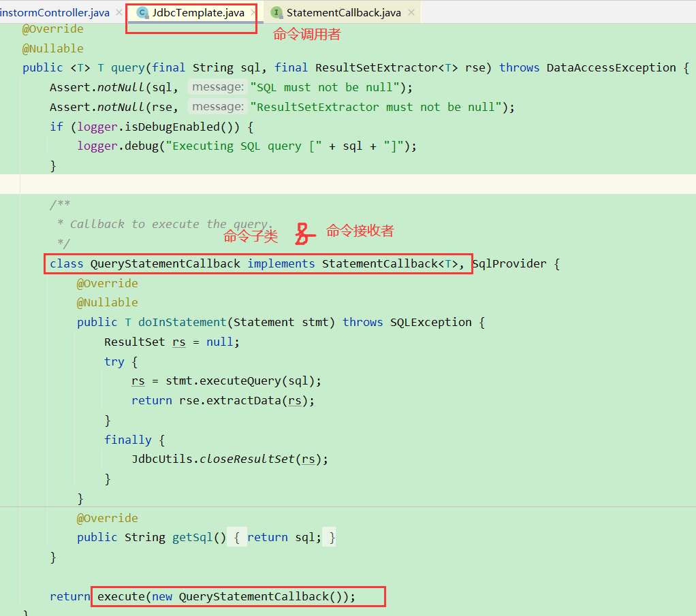The image size is (696, 616).
Task: Click the @Override annotation above getSql
Action: click(107, 518)
